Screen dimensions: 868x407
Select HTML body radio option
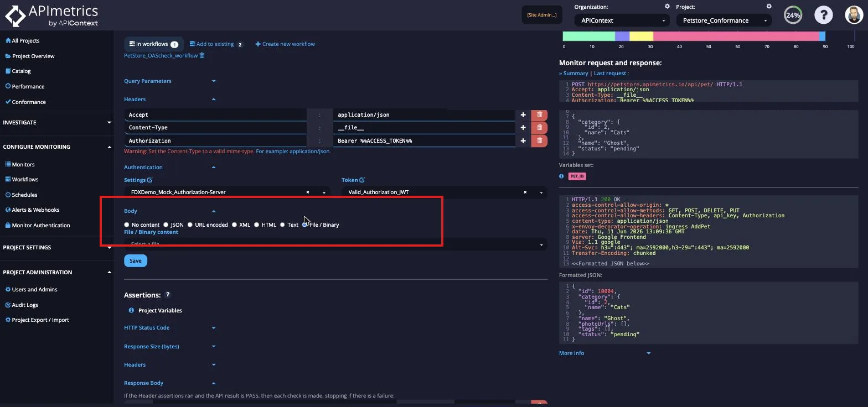[256, 225]
